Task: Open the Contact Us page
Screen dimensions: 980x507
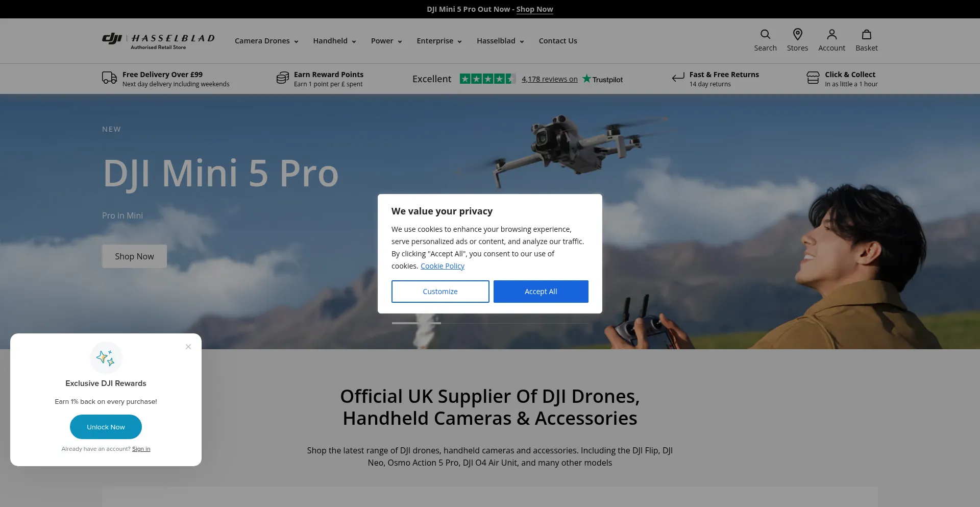Action: pos(558,41)
